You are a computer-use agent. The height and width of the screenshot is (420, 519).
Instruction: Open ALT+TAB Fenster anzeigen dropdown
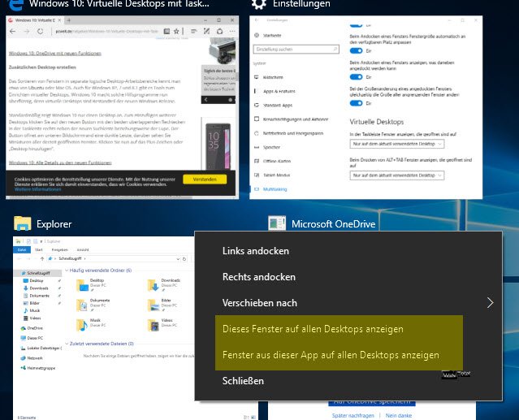397,175
